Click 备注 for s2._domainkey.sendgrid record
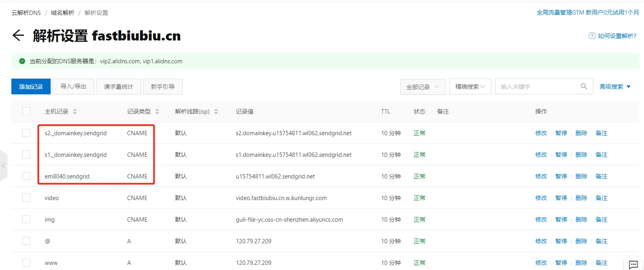 point(601,133)
